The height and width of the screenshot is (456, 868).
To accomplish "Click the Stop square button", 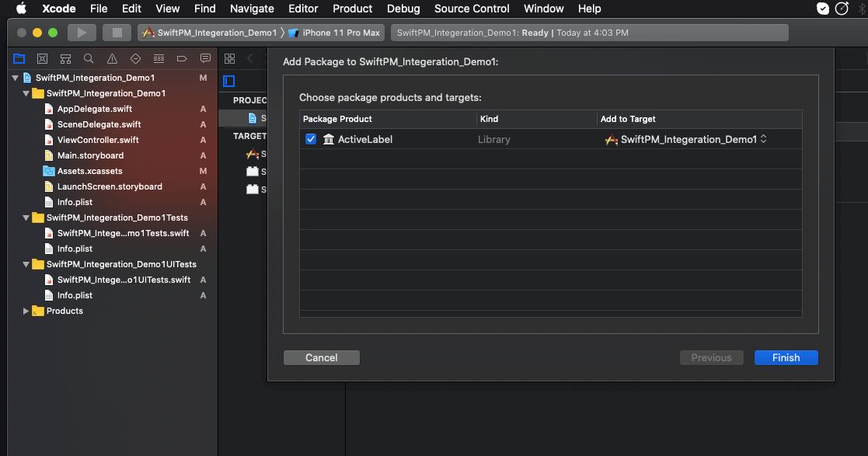I will point(117,33).
